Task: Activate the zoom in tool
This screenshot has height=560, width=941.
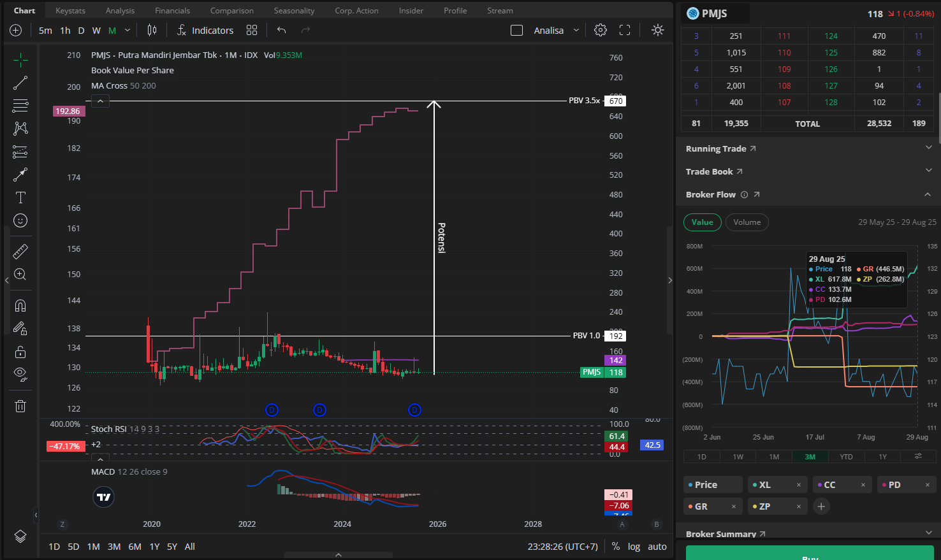Action: 20,274
